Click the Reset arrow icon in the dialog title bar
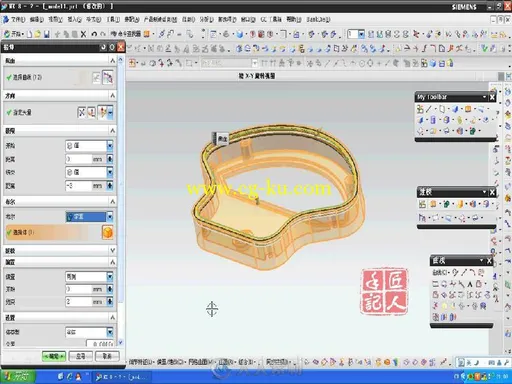Viewport: 512px width, 384px height. coord(103,48)
